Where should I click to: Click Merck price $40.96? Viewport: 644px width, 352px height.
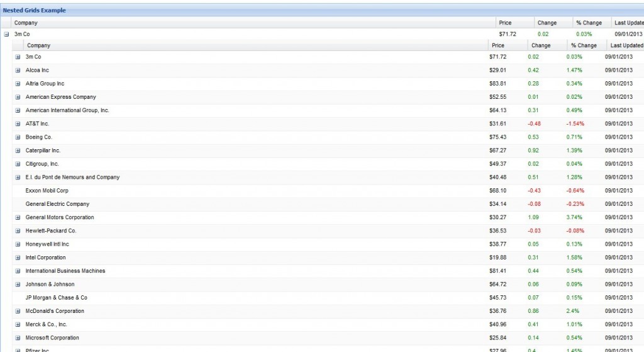[x=498, y=324]
